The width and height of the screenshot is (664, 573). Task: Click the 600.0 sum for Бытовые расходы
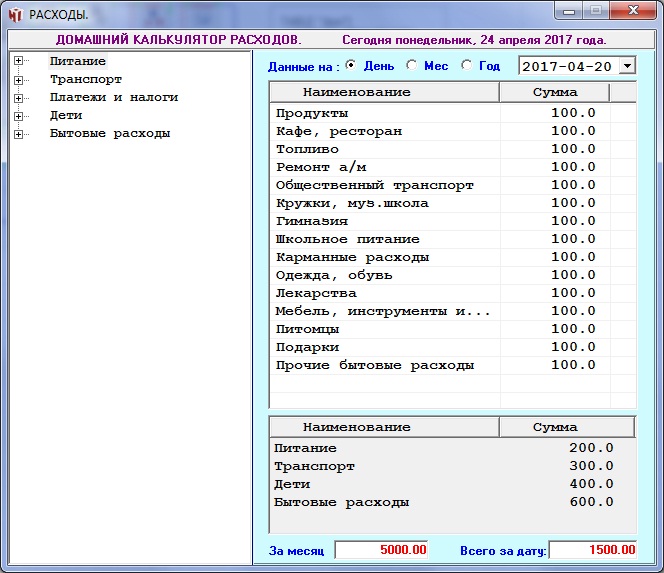pos(591,502)
